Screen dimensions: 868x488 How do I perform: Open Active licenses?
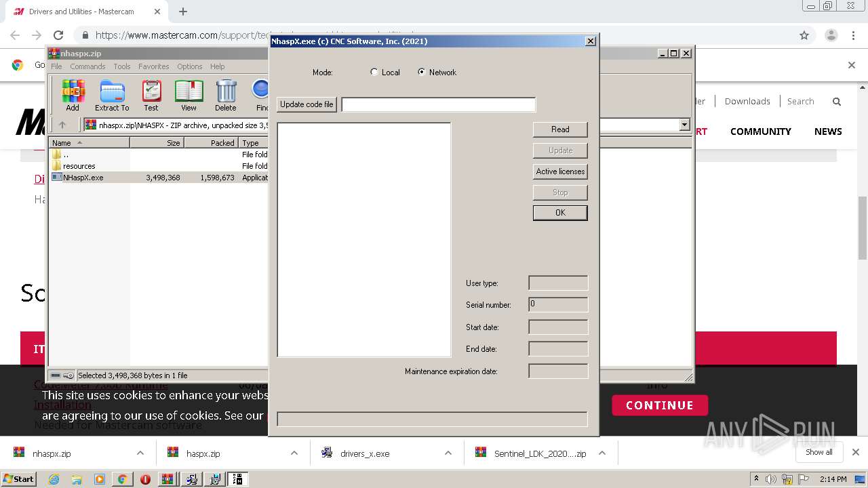coord(560,171)
